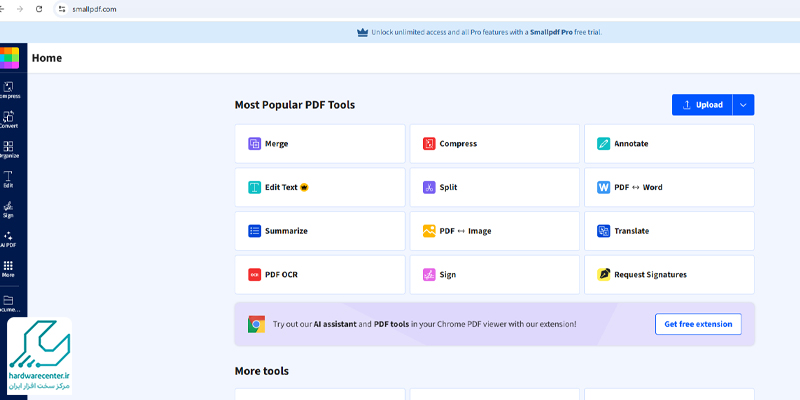The width and height of the screenshot is (800, 400).
Task: Open the PDF to Image tool card
Action: [494, 231]
